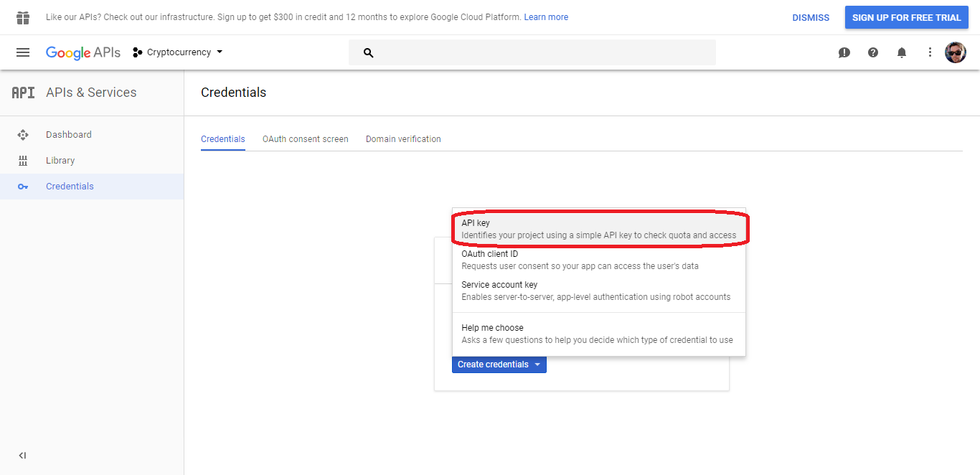This screenshot has height=475, width=980.
Task: Focus the top search field
Action: [x=532, y=52]
